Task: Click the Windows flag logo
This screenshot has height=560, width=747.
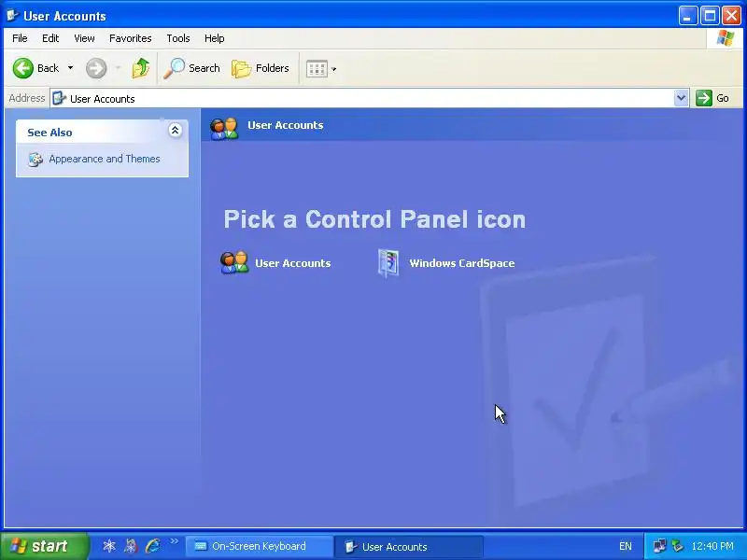Action: 726,38
